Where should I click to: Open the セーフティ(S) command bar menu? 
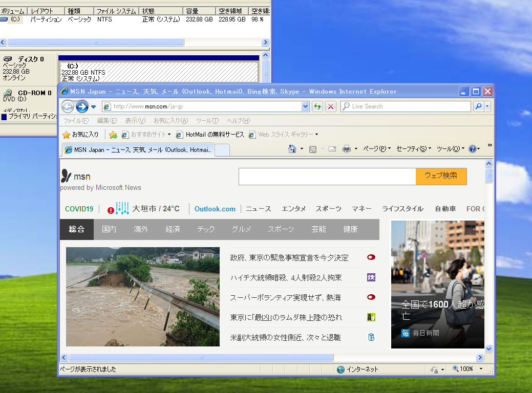414,149
